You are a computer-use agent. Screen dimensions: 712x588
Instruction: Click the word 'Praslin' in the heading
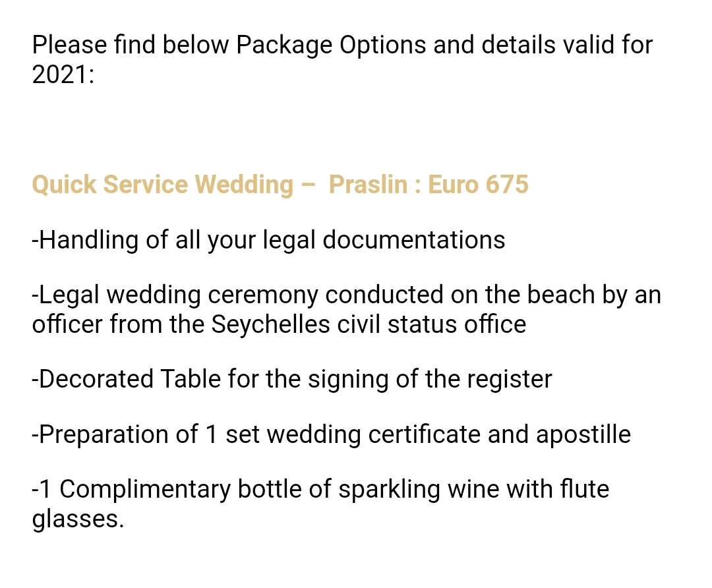(x=368, y=185)
